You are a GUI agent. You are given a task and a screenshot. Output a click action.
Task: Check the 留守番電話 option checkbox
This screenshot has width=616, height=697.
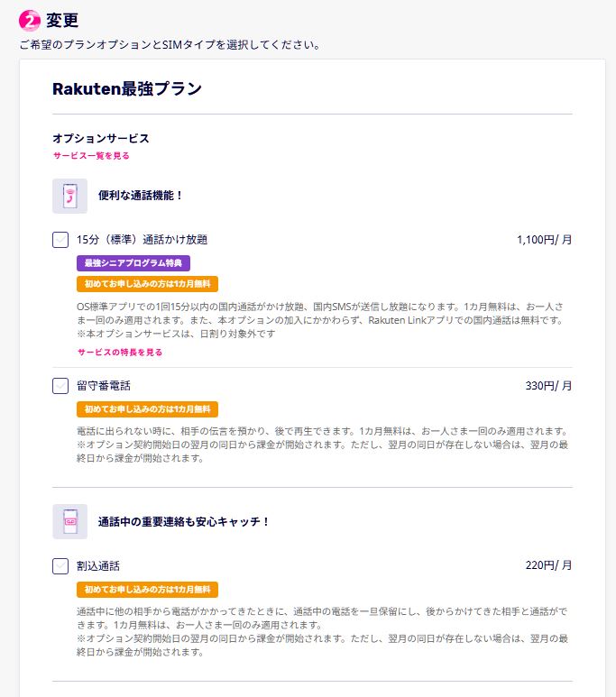60,386
